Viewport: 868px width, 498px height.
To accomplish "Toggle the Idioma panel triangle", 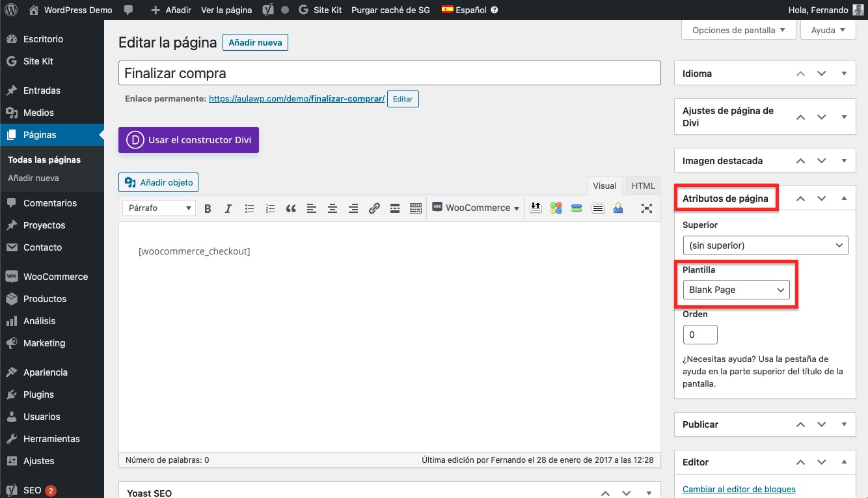I will coord(844,74).
